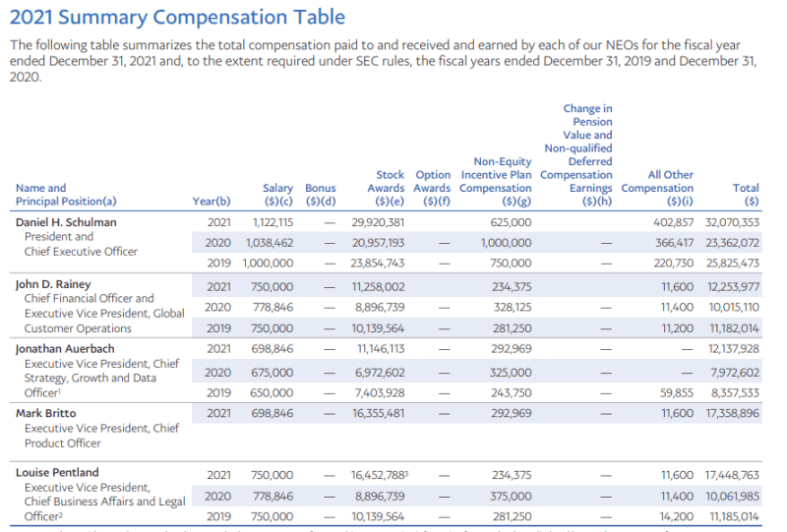Click the 'Bonus ($)(d)' column header

321,195
